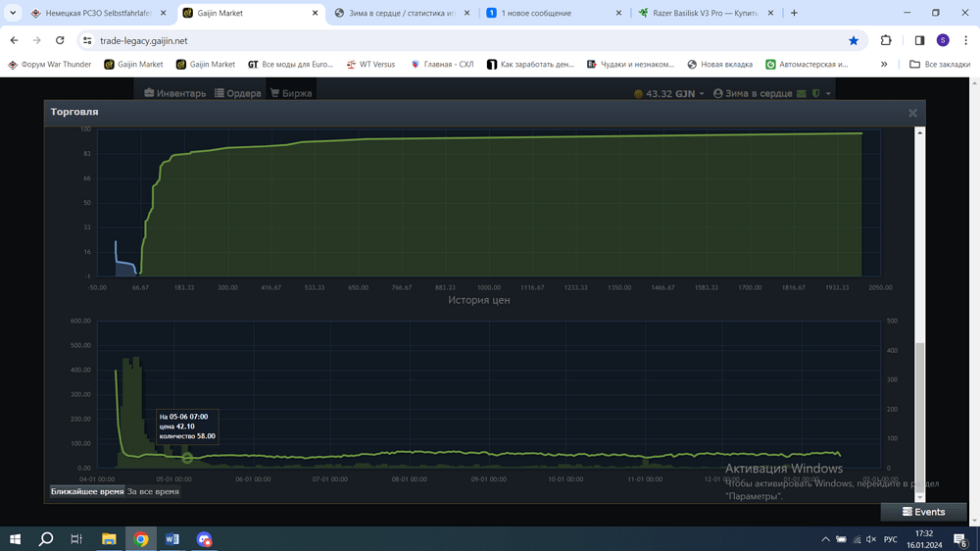Open Все моды для Euro bookmark
Screen dimensions: 980x551
click(x=290, y=65)
